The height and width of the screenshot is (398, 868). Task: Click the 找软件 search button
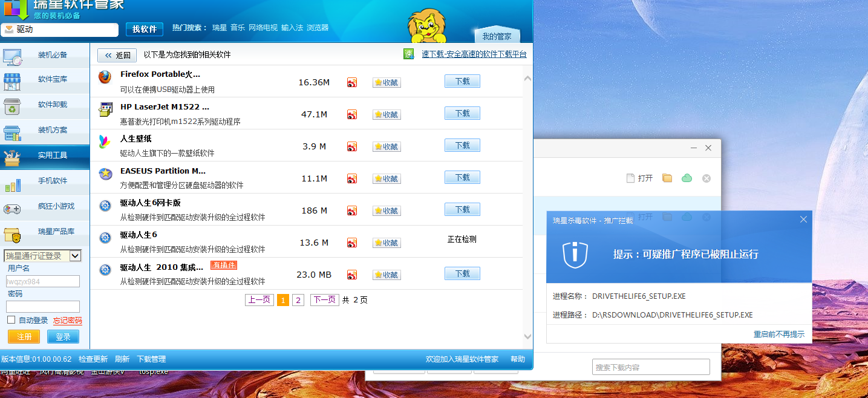click(x=145, y=29)
